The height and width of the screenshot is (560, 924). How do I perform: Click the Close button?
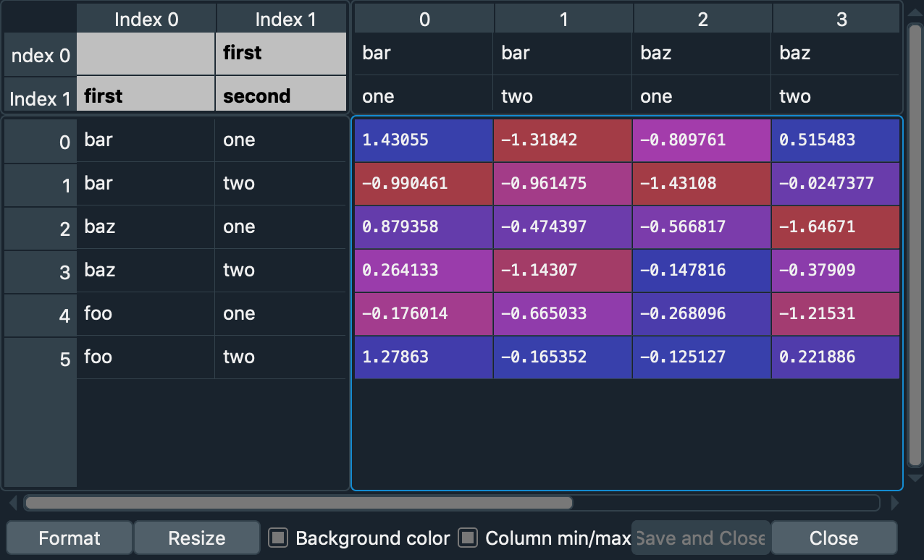coord(833,538)
